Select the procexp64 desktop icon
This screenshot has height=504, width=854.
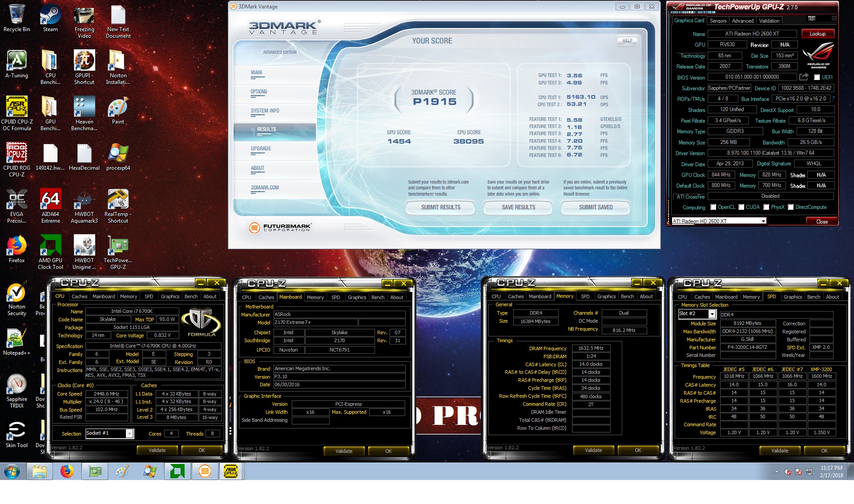pos(118,156)
